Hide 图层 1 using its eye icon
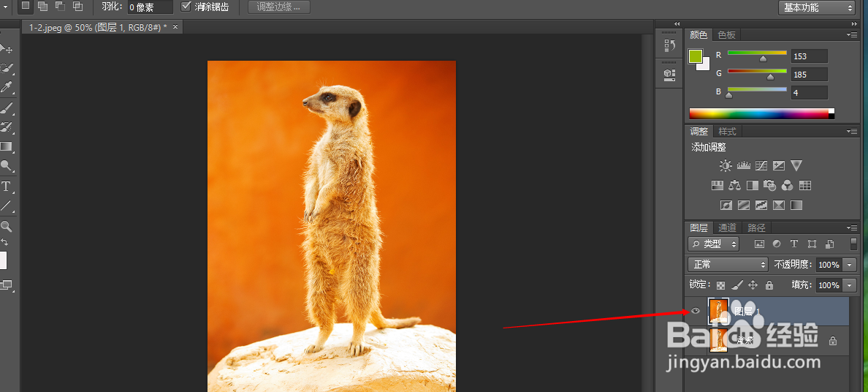This screenshot has height=392, width=868. (696, 311)
